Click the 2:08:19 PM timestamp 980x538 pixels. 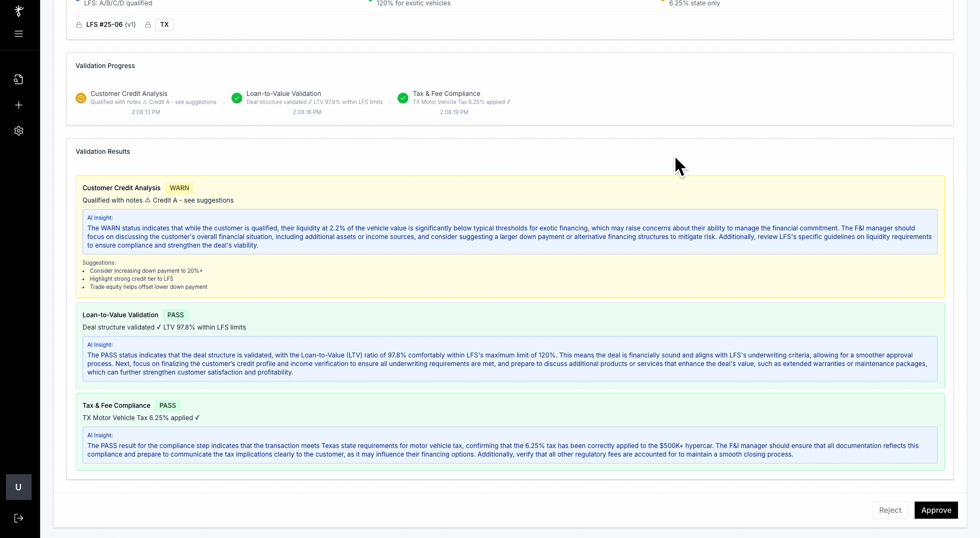[x=454, y=113]
